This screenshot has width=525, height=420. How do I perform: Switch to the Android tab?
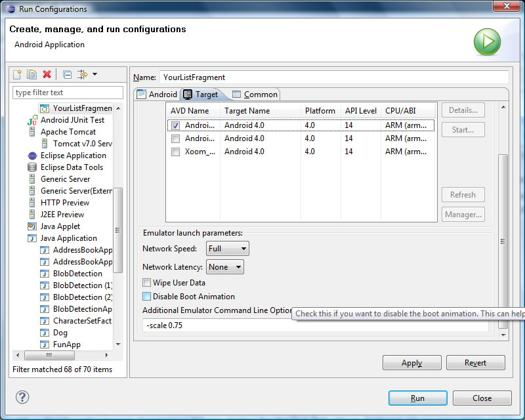pyautogui.click(x=157, y=94)
